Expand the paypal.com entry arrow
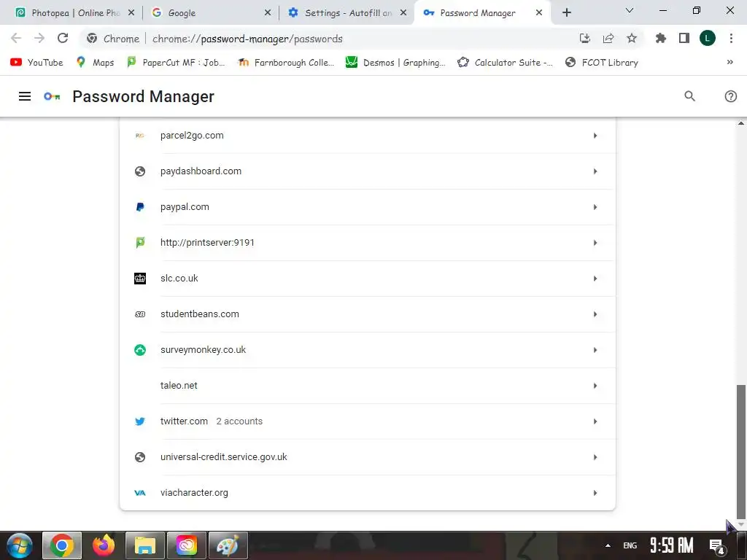Screen dimensions: 747x560 (595, 207)
